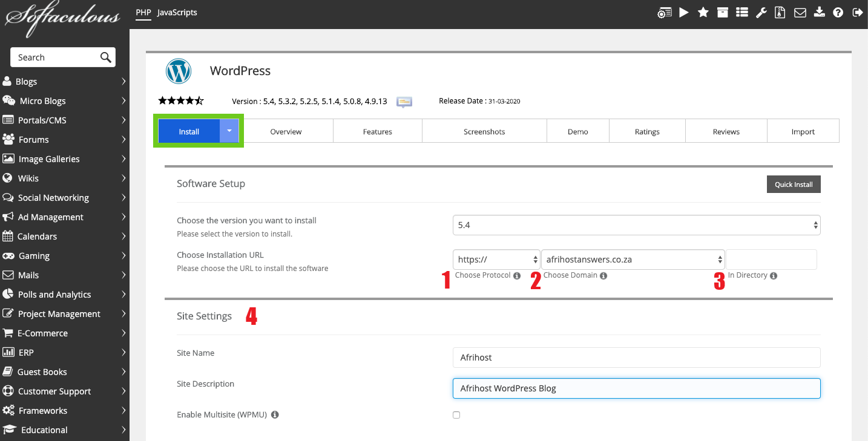Open the Choose Protocol dropdown
The image size is (868, 441).
pos(496,260)
